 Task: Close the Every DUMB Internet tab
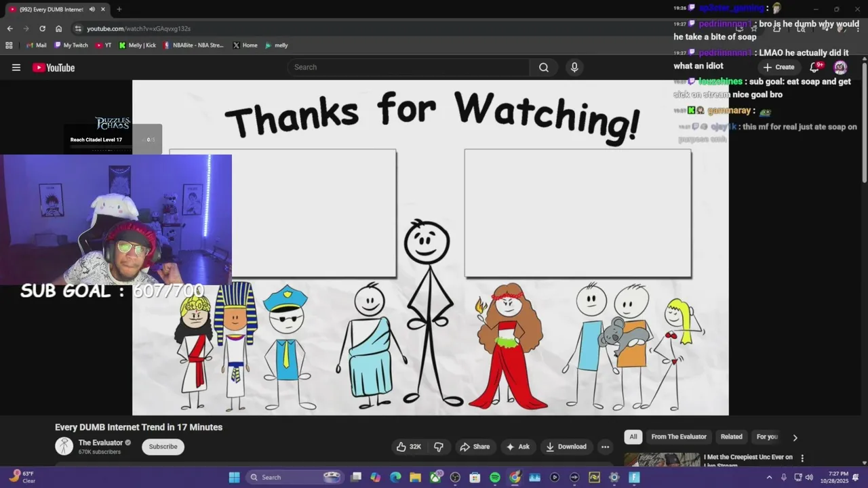tap(103, 9)
